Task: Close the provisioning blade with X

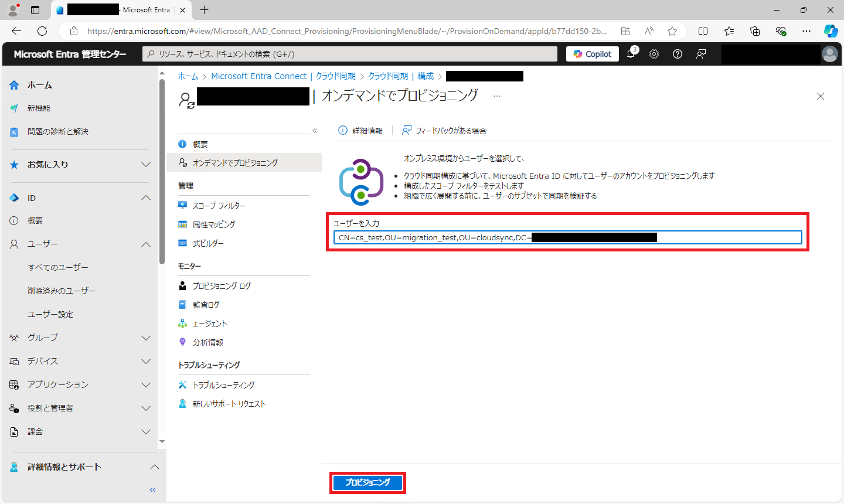Action: (x=821, y=96)
